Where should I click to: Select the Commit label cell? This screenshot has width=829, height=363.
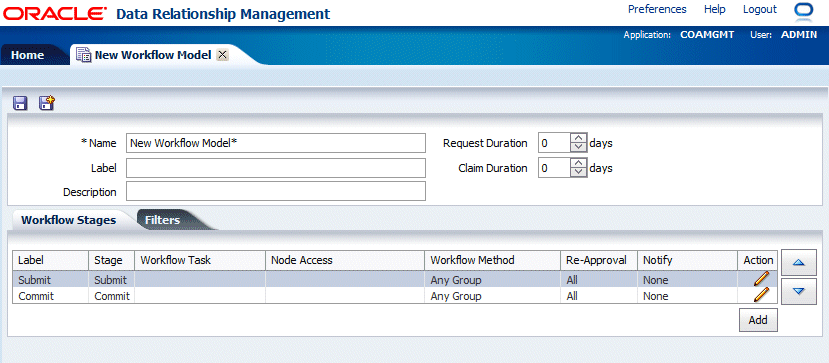click(50, 296)
